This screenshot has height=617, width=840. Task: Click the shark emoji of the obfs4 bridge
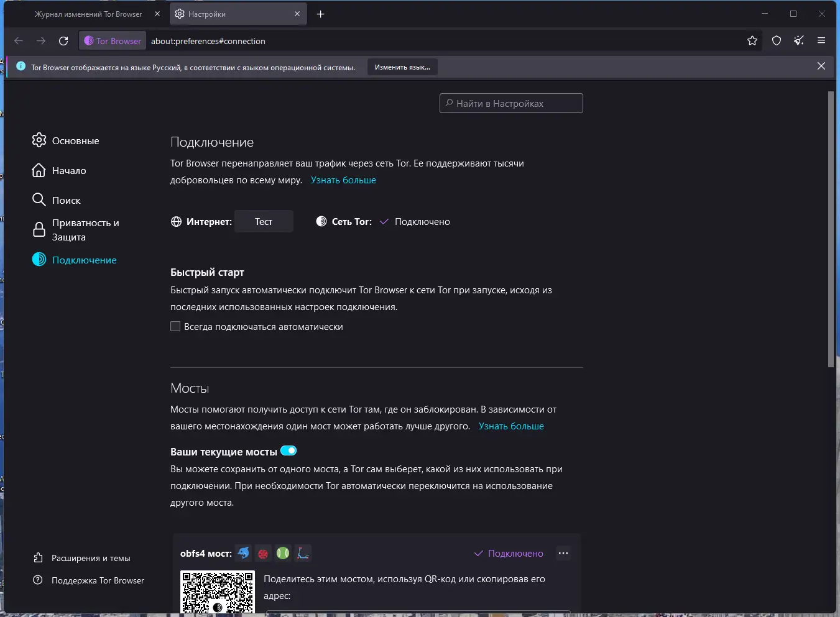[243, 553]
